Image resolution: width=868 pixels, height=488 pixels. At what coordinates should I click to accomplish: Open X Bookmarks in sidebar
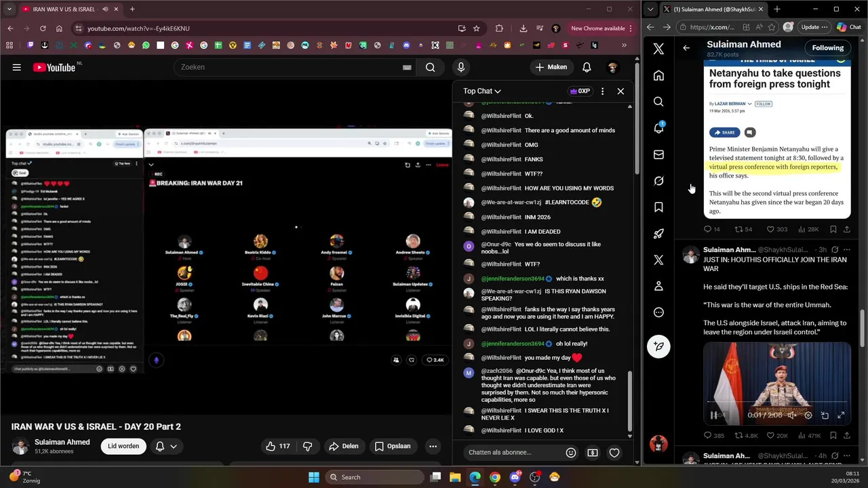click(x=658, y=207)
